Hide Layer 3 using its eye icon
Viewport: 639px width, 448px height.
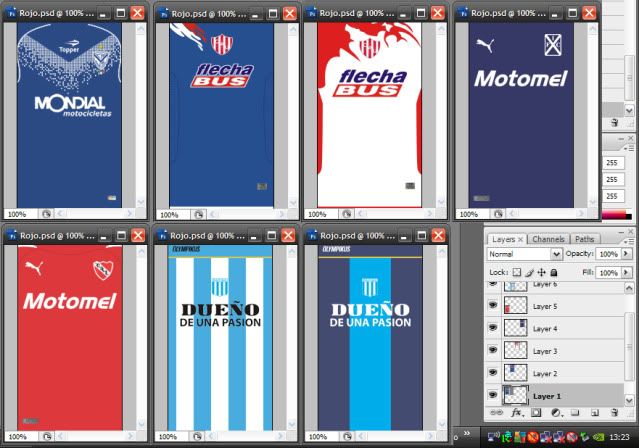493,349
